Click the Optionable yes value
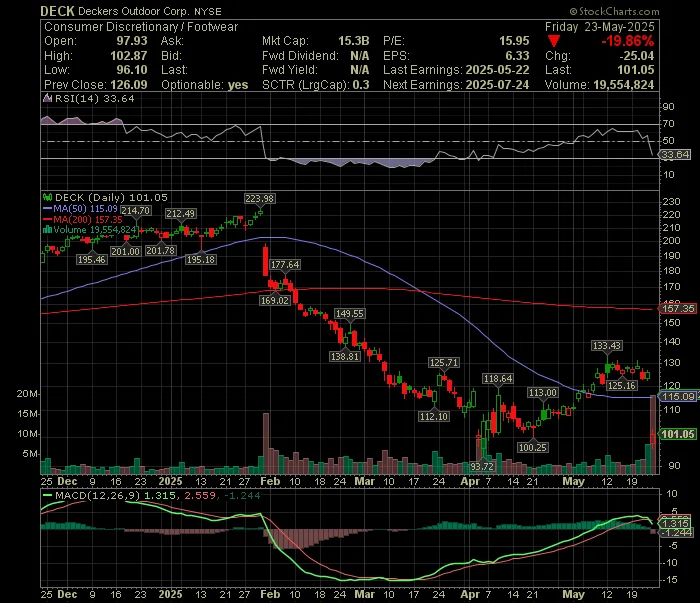The image size is (700, 603). pyautogui.click(x=238, y=85)
